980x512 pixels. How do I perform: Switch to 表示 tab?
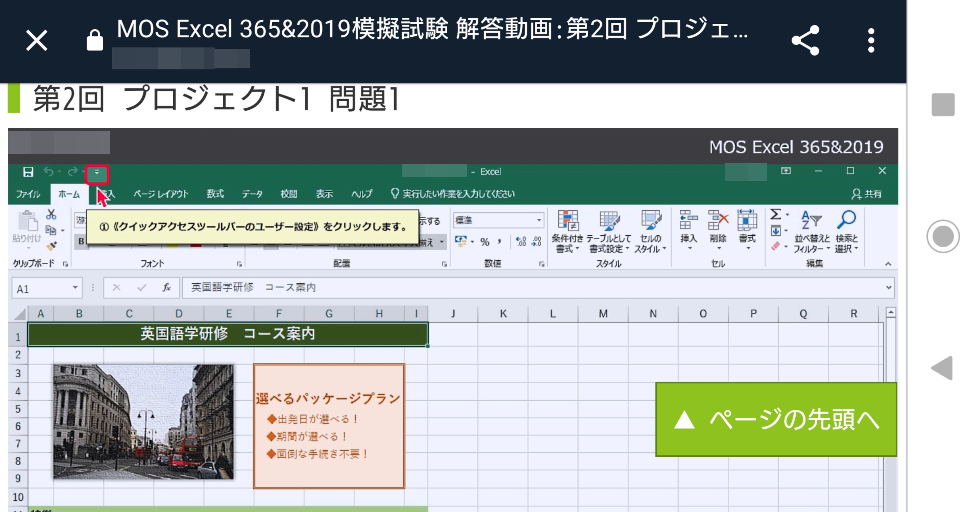click(324, 194)
